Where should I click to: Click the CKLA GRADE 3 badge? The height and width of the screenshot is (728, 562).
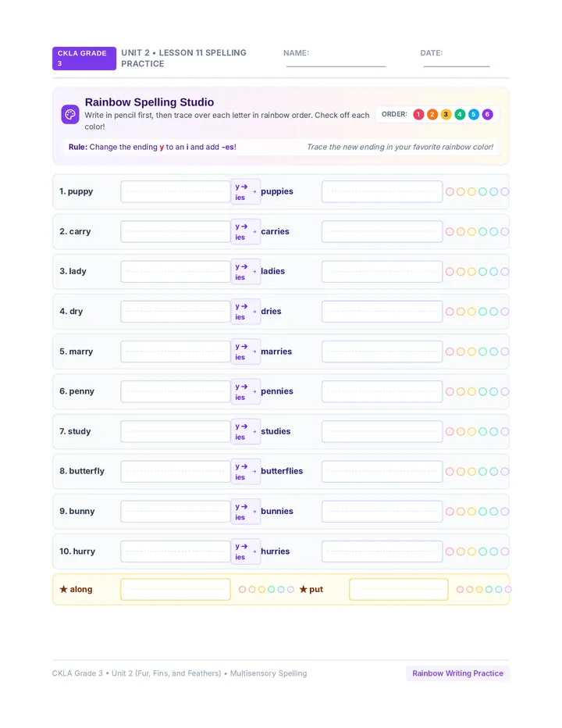point(84,59)
